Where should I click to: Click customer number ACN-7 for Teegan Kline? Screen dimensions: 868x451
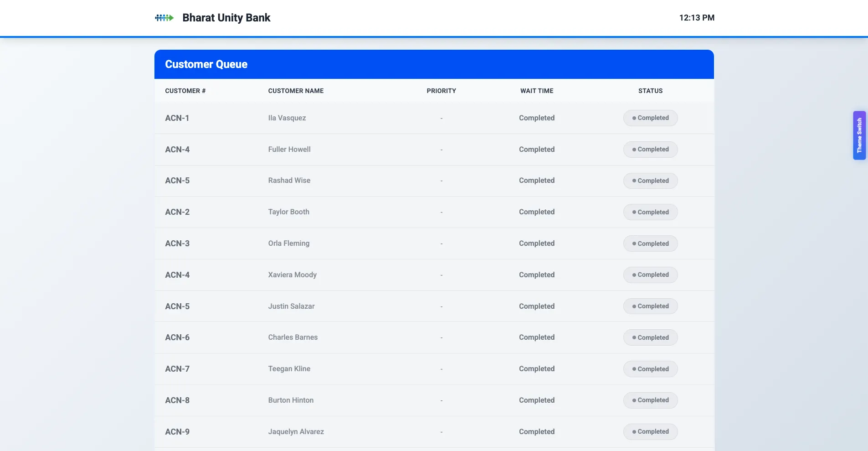click(177, 369)
